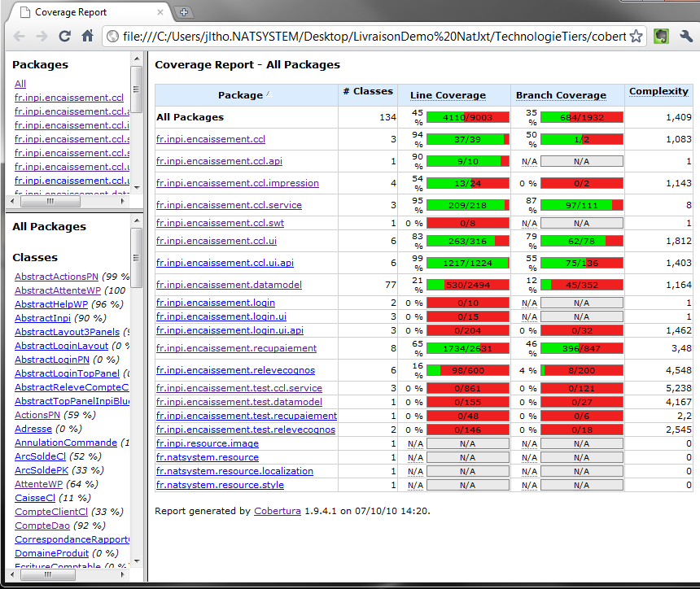This screenshot has height=589, width=700.
Task: Open the browser home page icon
Action: [x=88, y=36]
